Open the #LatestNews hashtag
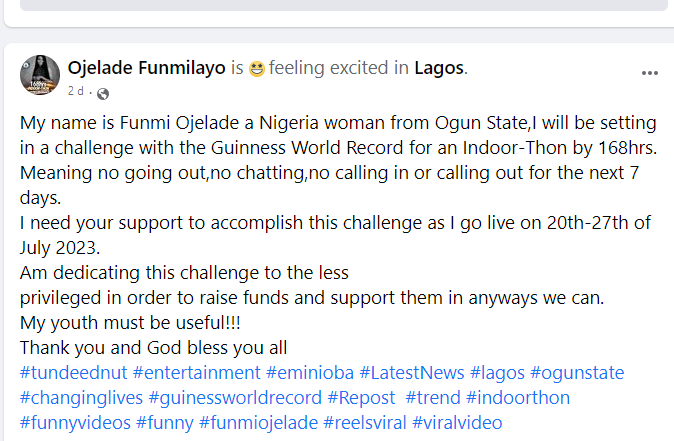This screenshot has height=441, width=674. point(411,373)
